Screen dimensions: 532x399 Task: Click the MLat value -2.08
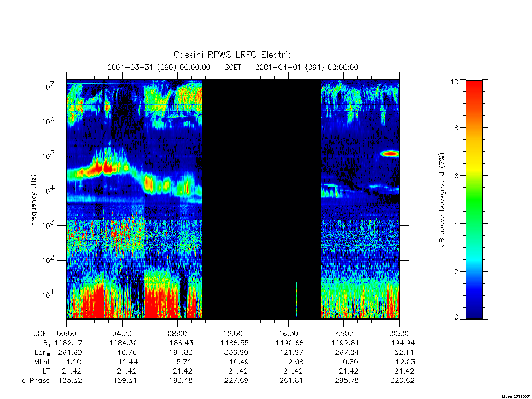coord(294,362)
